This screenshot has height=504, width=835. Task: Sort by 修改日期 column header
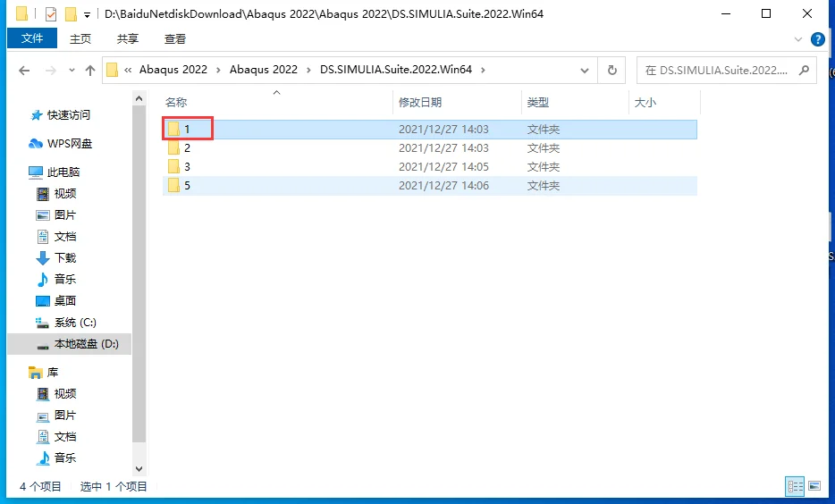(420, 102)
